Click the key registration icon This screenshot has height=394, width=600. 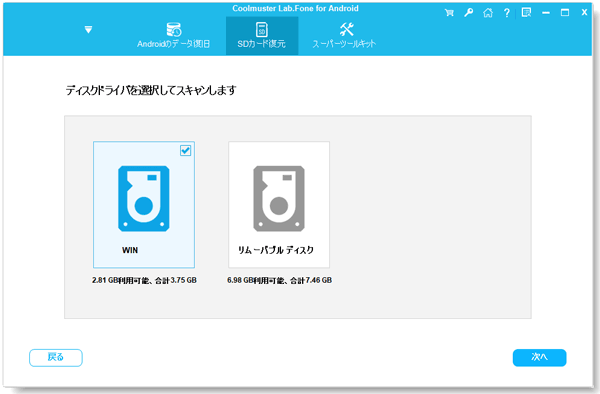pos(468,13)
